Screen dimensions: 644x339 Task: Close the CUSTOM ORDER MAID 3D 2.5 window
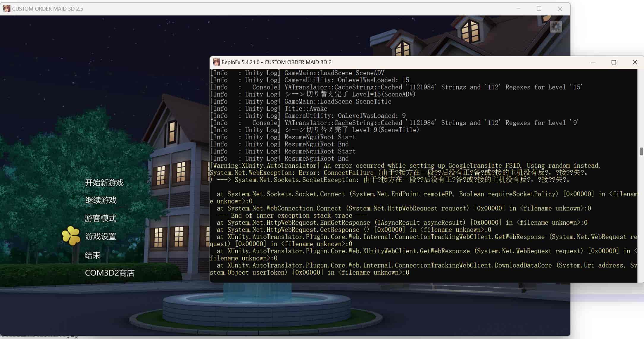click(x=560, y=9)
